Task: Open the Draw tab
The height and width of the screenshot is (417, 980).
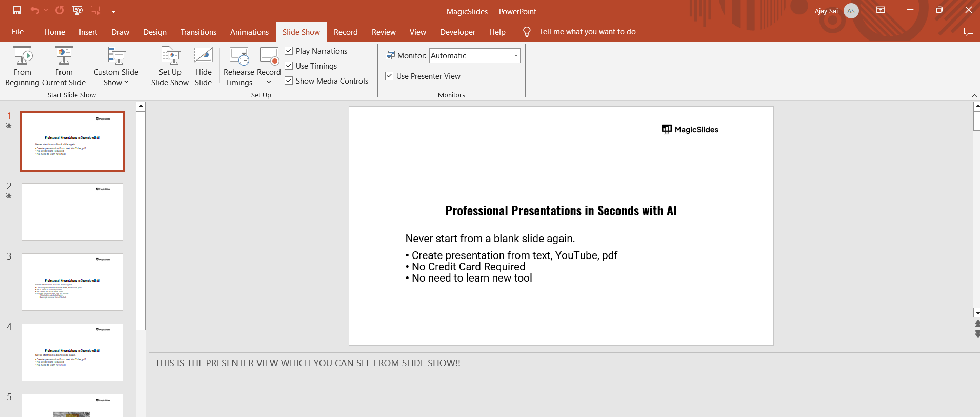Action: coord(120,32)
